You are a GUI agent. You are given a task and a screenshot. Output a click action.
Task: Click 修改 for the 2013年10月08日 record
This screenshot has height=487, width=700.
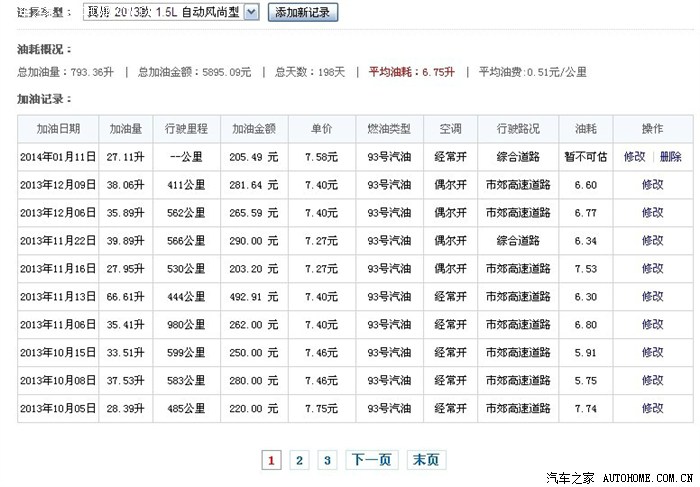tap(652, 381)
